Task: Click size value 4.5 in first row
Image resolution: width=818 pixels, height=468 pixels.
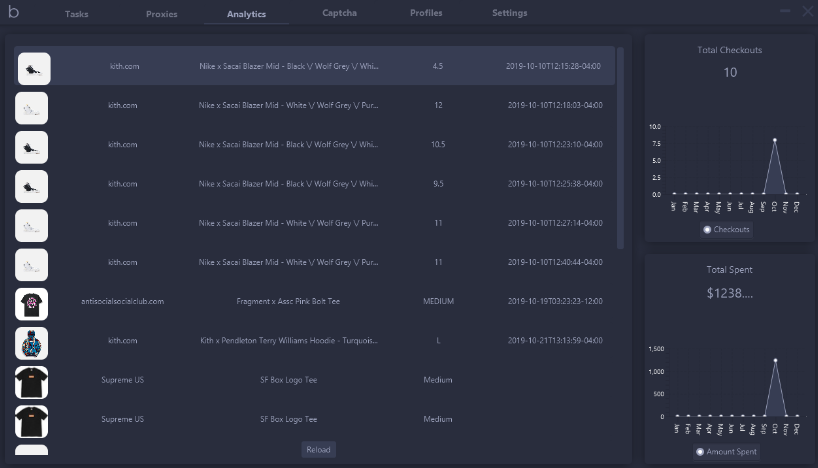Action: click(x=438, y=66)
